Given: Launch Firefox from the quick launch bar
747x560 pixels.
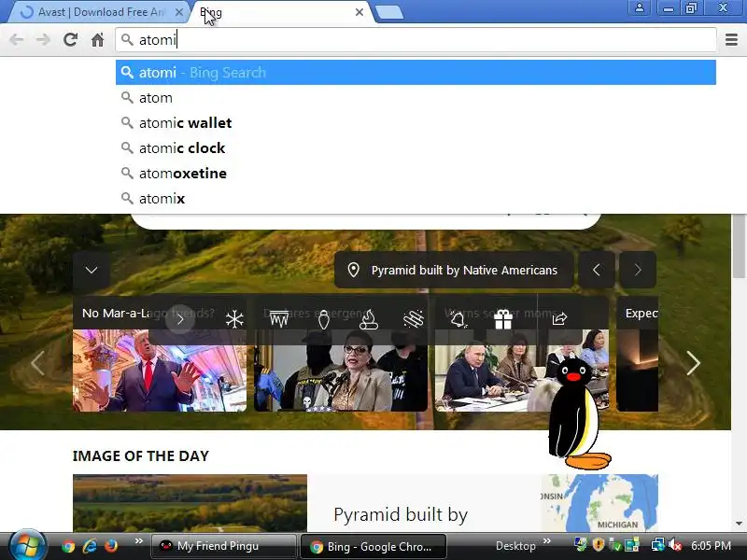Looking at the screenshot, I should [110, 545].
